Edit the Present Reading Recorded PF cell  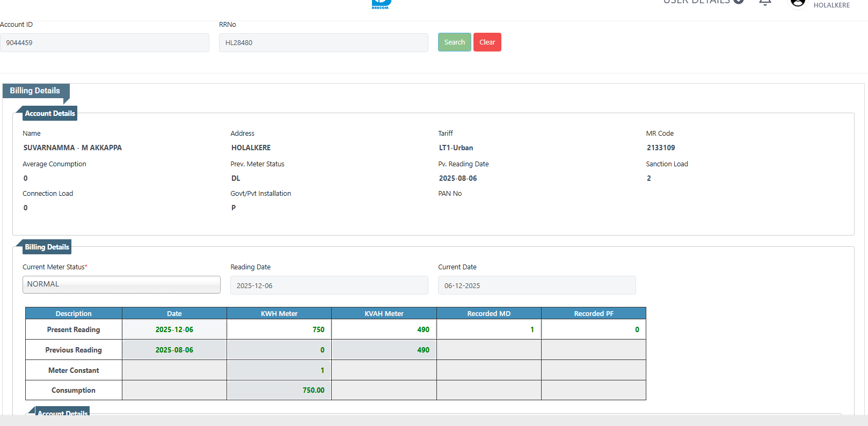pos(593,329)
